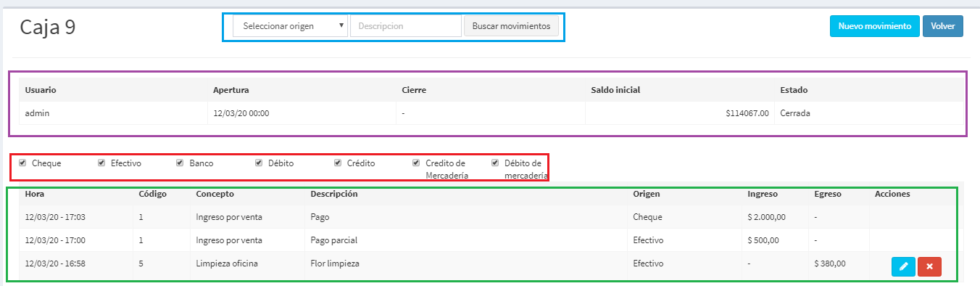Select the 12/03/20 - 16:58 row time
This screenshot has width=980, height=286.
click(55, 263)
